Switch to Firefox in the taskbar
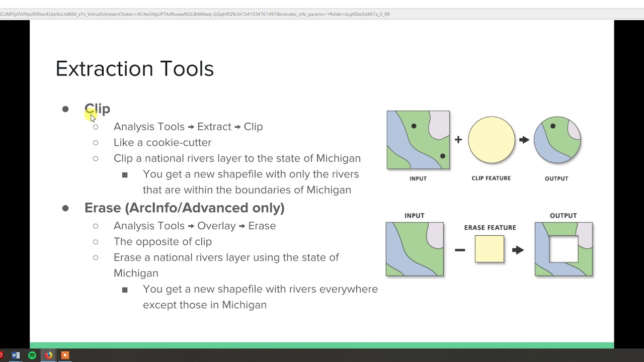The image size is (644, 362). (48, 355)
